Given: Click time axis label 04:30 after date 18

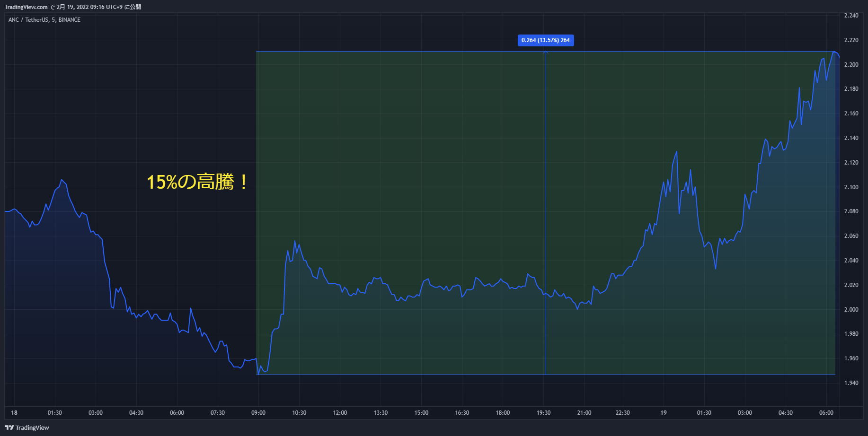Looking at the screenshot, I should tap(136, 413).
